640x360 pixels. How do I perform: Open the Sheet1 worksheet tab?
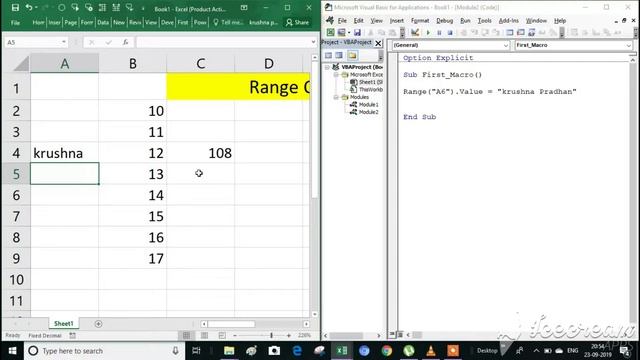(x=64, y=324)
